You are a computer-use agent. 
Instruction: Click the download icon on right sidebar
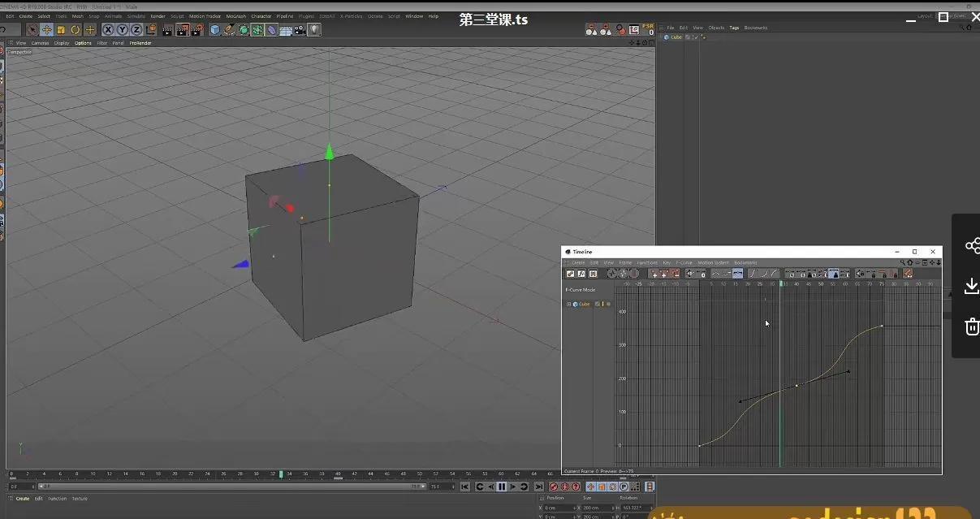coord(970,286)
